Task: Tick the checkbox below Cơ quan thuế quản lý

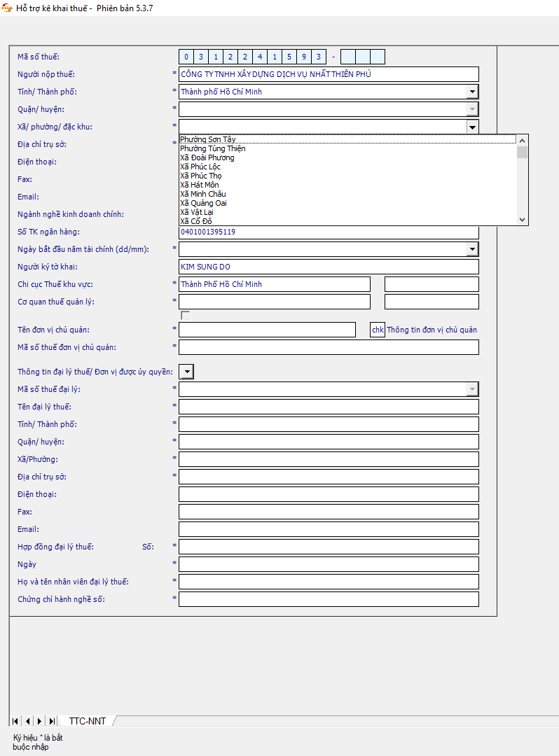Action: [x=185, y=316]
